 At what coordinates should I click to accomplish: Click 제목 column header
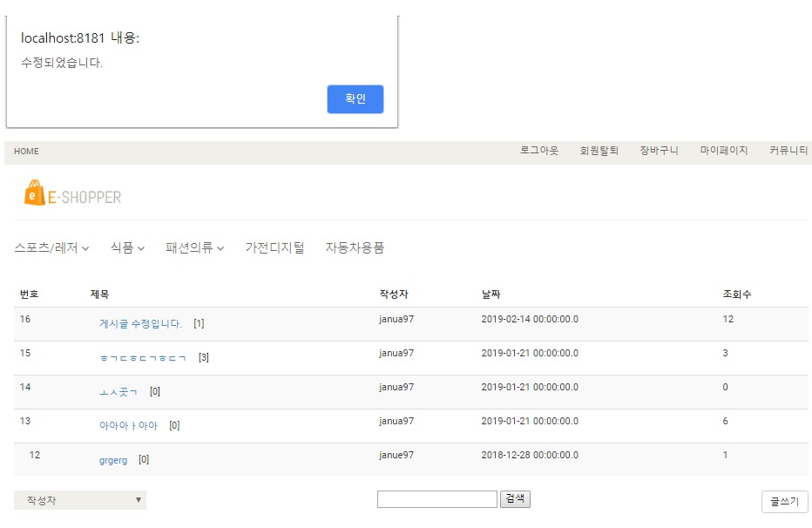click(99, 294)
